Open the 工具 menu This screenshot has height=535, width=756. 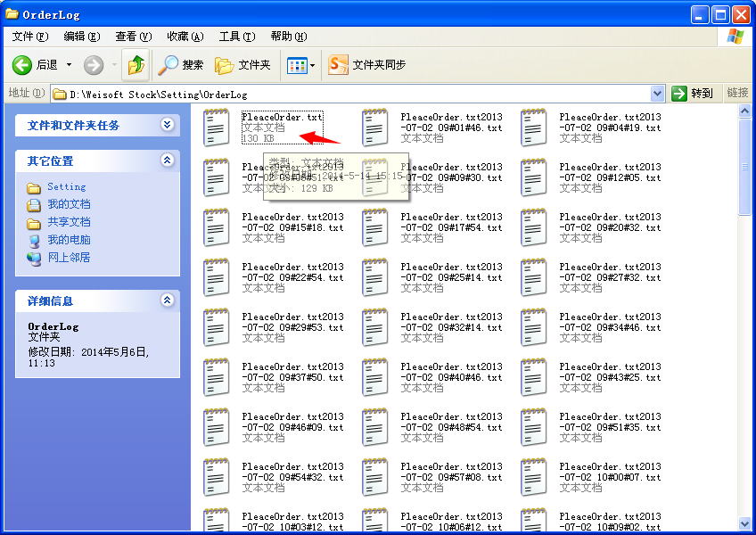pyautogui.click(x=237, y=37)
